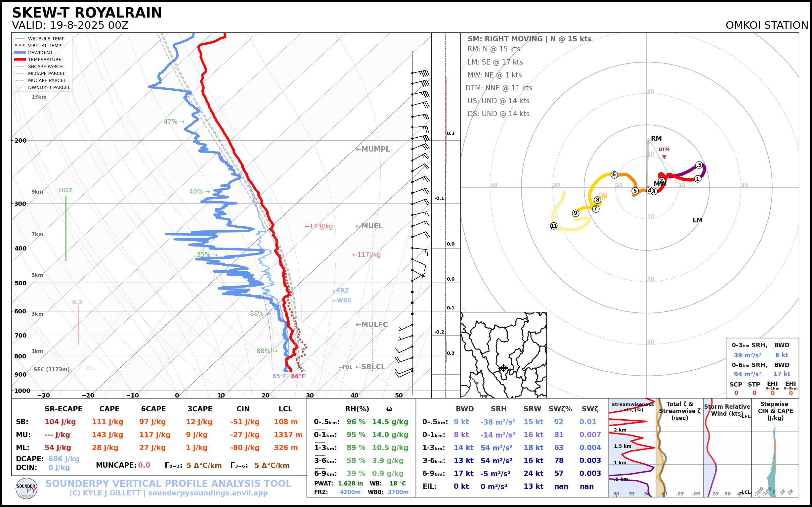Click hodograph height marker 9
812x507 pixels.
[x=576, y=213]
